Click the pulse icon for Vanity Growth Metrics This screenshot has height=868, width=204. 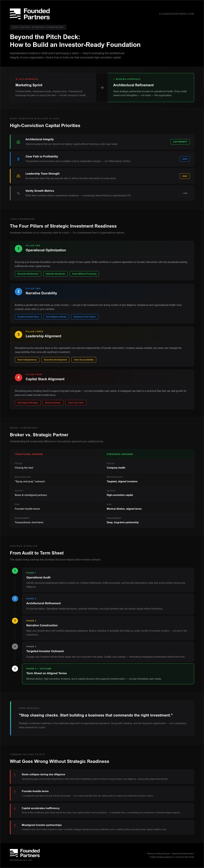pos(18,193)
